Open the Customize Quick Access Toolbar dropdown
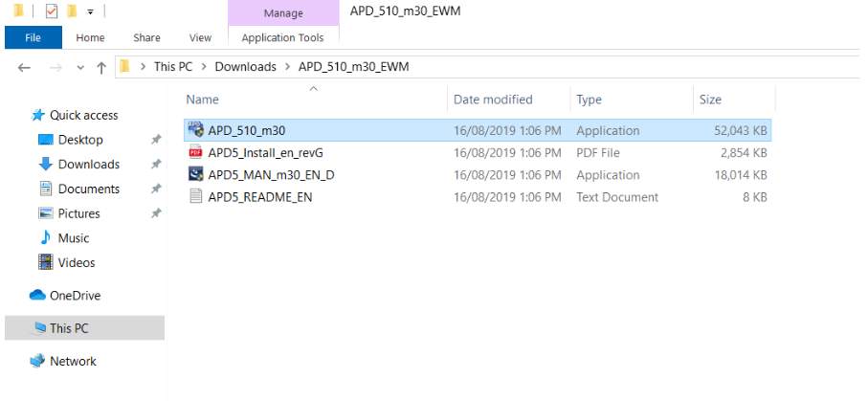 [91, 11]
